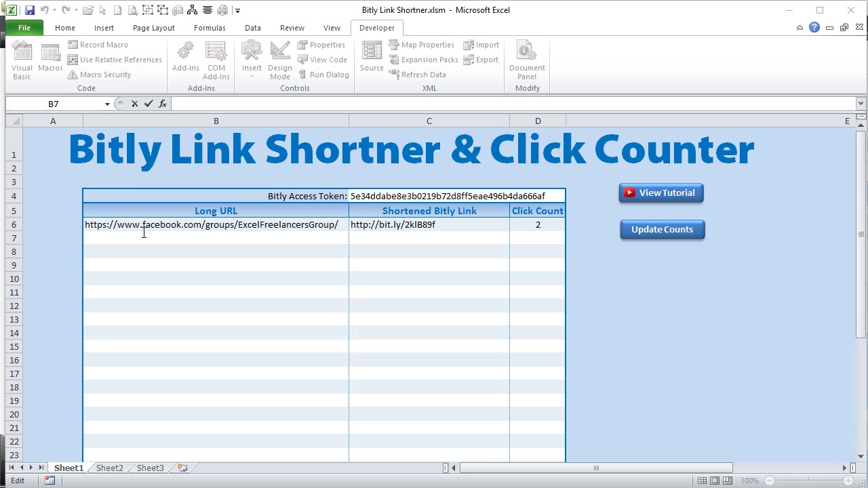
Task: Click the XML Export button
Action: click(481, 60)
